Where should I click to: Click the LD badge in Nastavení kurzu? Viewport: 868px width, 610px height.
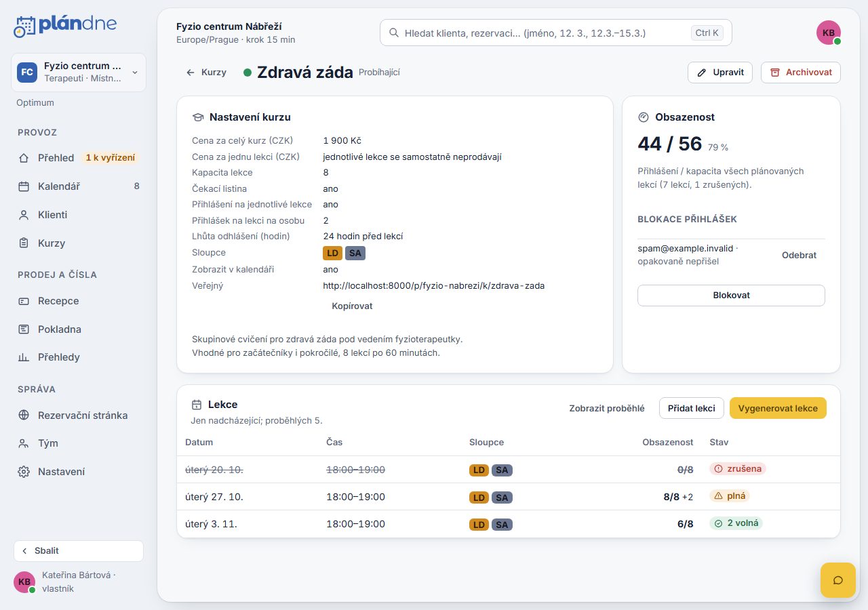coord(333,253)
